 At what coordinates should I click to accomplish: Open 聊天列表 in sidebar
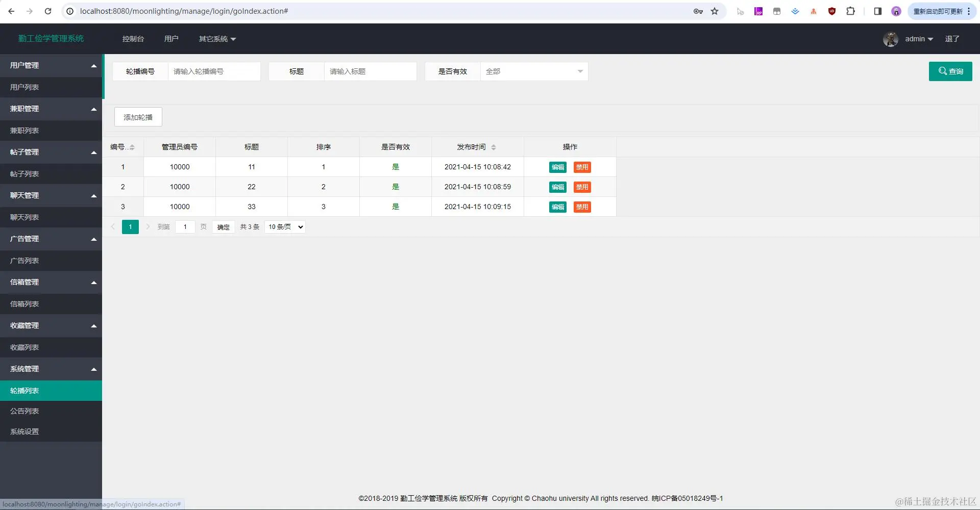coord(51,217)
